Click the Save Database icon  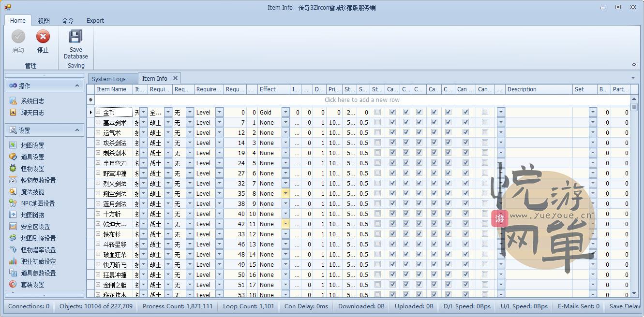(x=75, y=37)
